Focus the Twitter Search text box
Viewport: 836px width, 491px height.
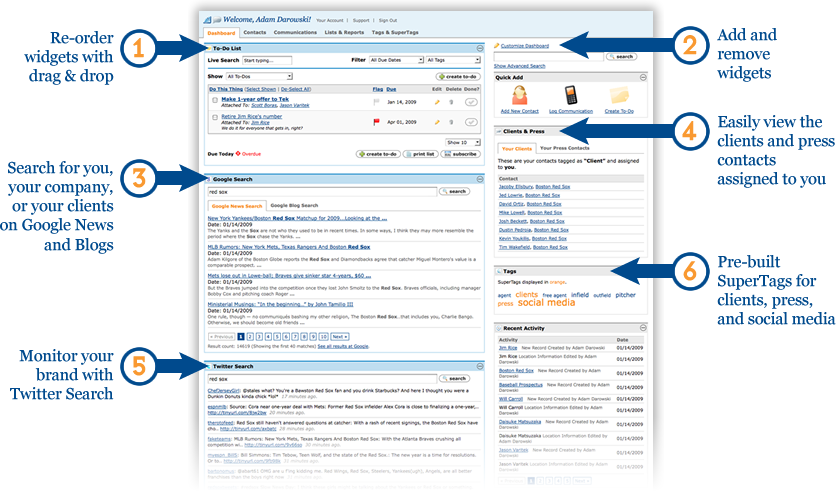(x=322, y=379)
